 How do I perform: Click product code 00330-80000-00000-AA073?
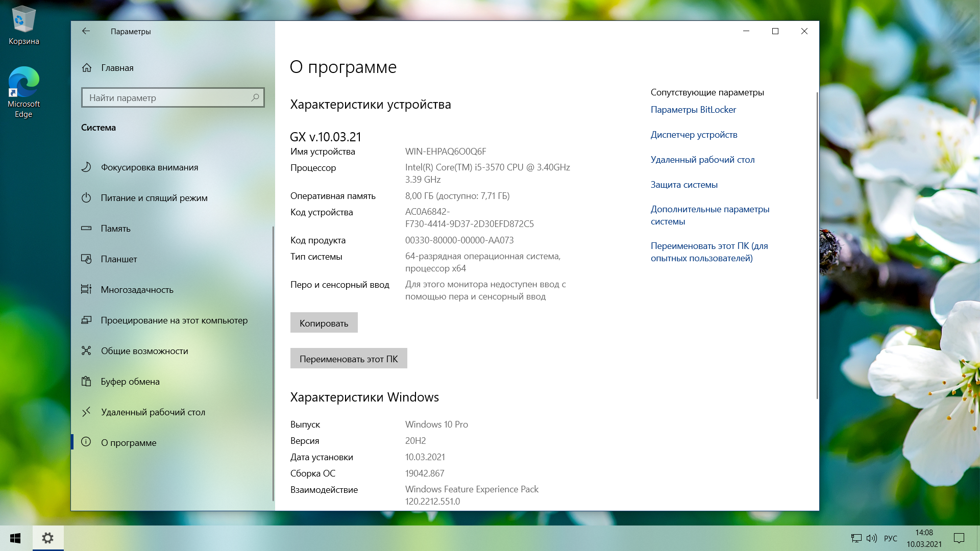coord(459,240)
